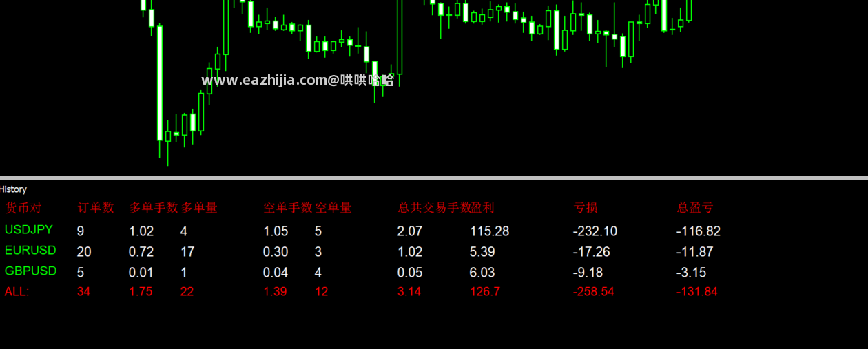Image resolution: width=868 pixels, height=349 pixels.
Task: Select the 空单量 column header
Action: (333, 207)
